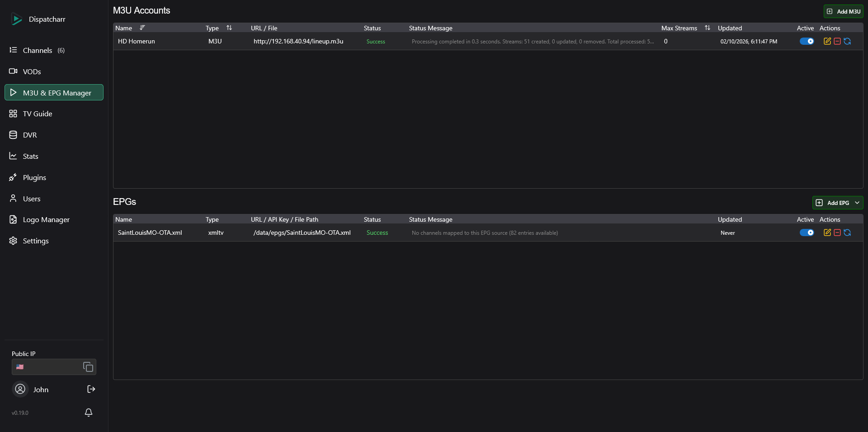Select the HD Homerun name cell
This screenshot has height=432, width=868.
point(137,41)
